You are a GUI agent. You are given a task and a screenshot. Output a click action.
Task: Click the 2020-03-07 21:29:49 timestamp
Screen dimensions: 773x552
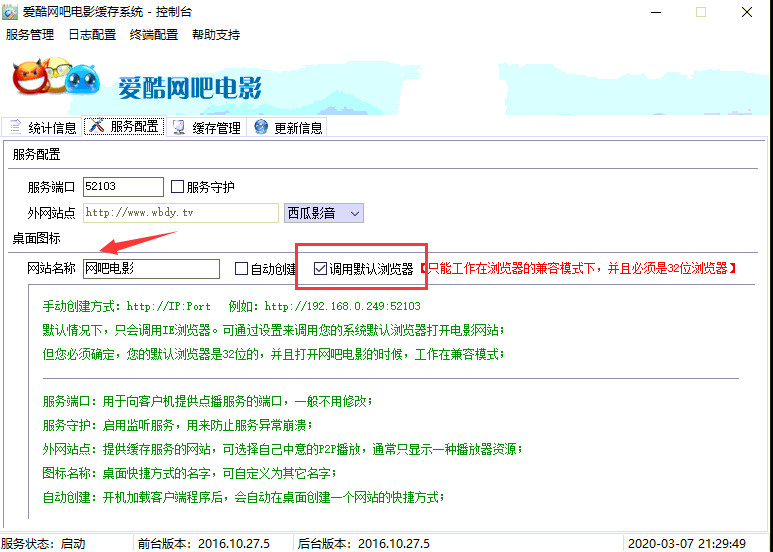pyautogui.click(x=687, y=544)
